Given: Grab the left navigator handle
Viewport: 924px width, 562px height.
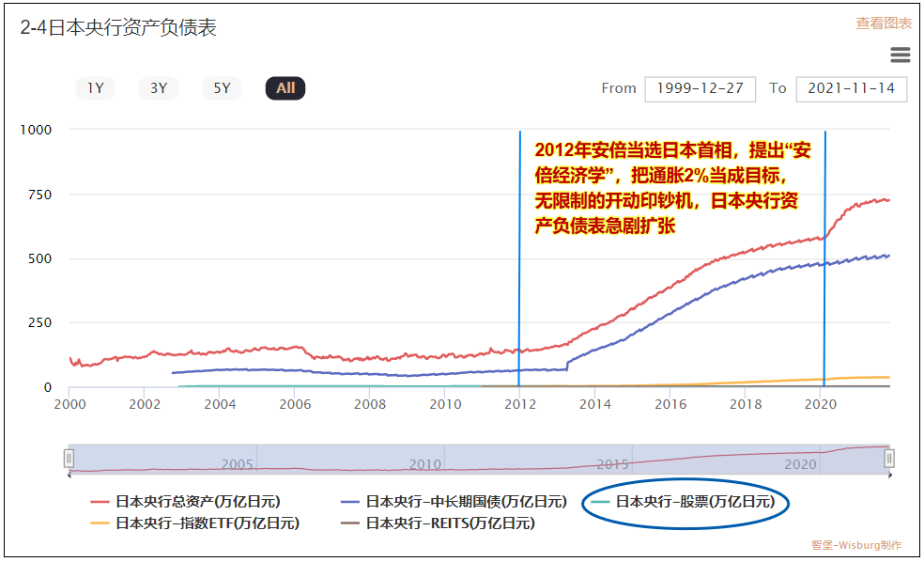Looking at the screenshot, I should pos(69,458).
